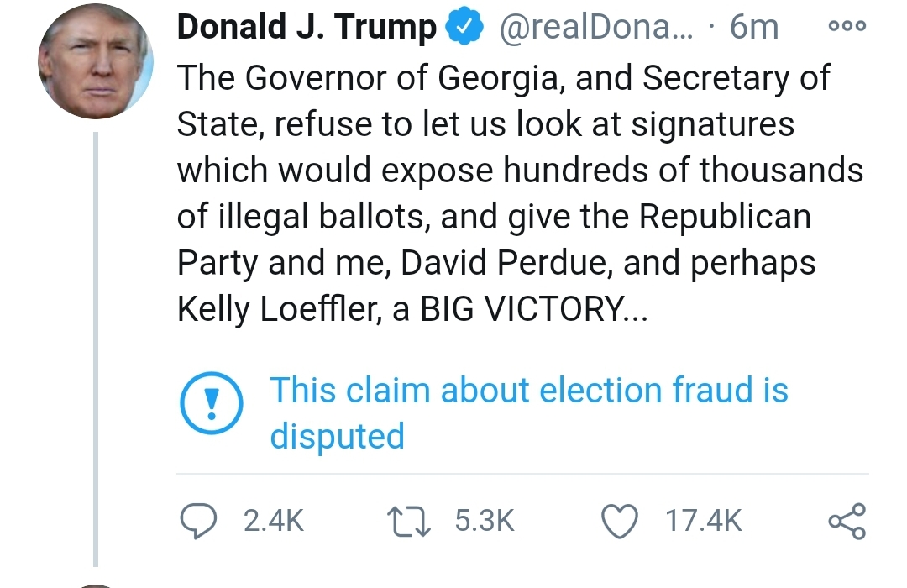Click the word 'disputed' in the label
The width and height of the screenshot is (907, 588).
338,436
